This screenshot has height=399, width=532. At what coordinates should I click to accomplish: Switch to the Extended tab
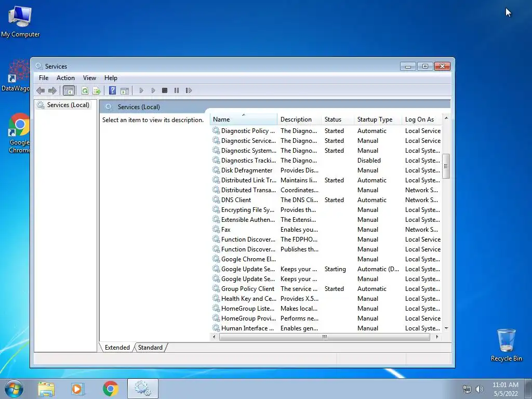tap(117, 348)
